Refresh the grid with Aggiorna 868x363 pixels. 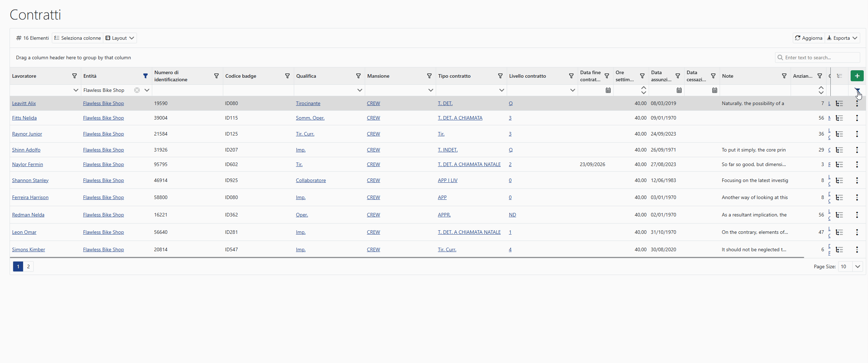[809, 38]
